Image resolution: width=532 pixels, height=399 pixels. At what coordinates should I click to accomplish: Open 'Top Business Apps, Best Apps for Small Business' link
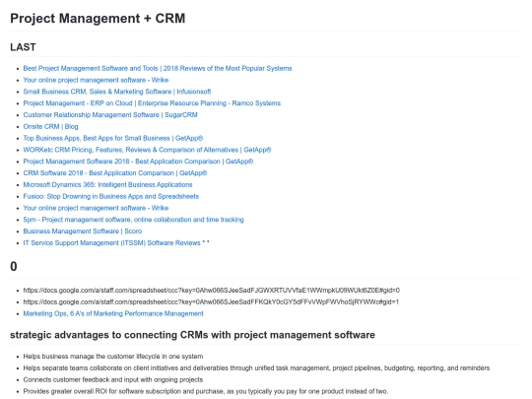click(113, 138)
